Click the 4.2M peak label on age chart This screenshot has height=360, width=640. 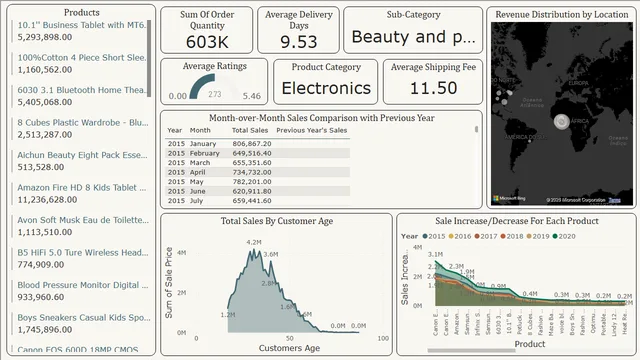click(x=254, y=242)
